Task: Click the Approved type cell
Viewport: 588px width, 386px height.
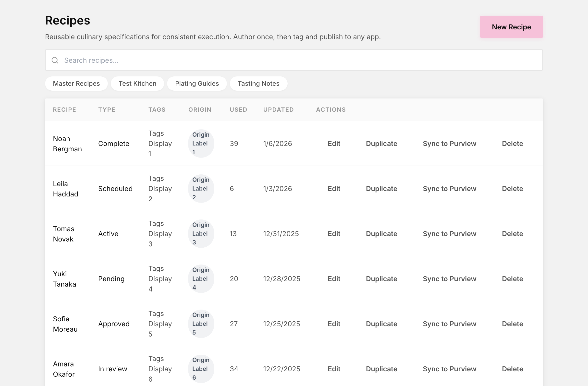Action: 114,324
